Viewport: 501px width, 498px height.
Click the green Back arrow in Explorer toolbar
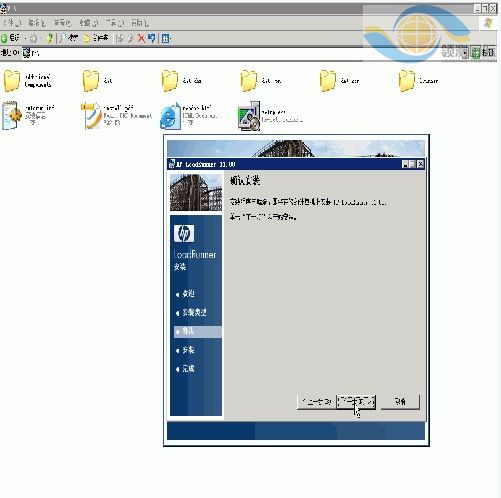click(x=5, y=38)
